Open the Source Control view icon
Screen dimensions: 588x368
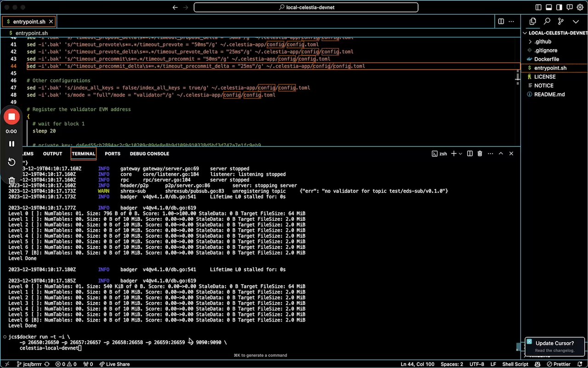[561, 21]
